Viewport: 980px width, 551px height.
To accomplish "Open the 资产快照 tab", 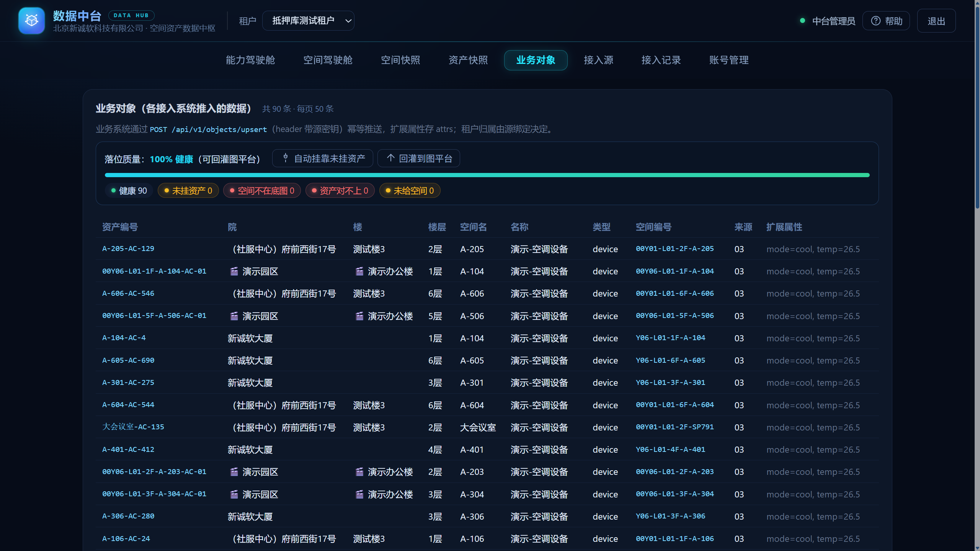I will click(x=468, y=60).
